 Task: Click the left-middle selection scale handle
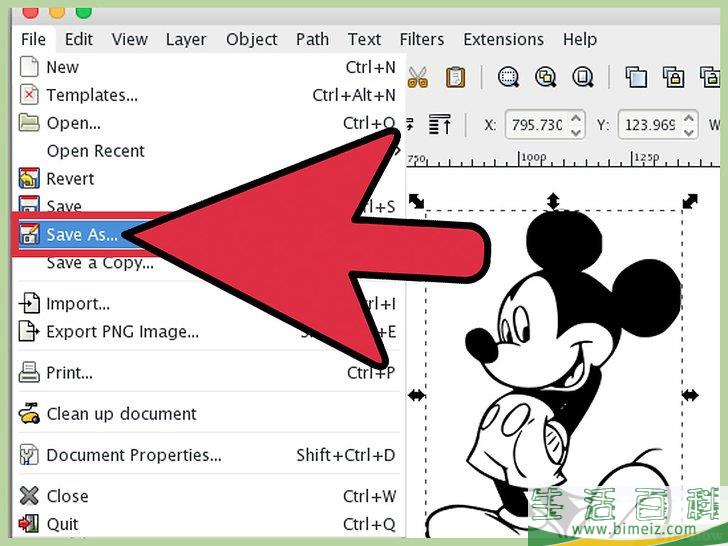pyautogui.click(x=416, y=396)
